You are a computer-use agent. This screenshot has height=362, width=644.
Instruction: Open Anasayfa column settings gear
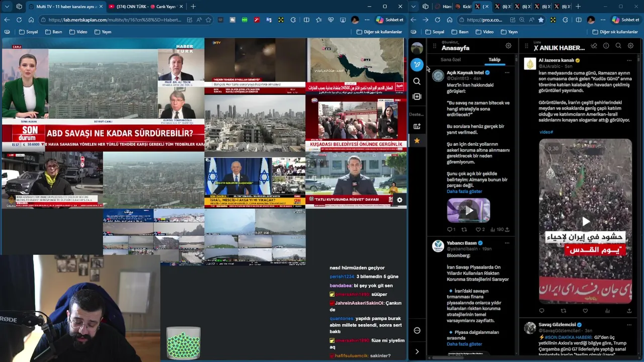tap(508, 46)
